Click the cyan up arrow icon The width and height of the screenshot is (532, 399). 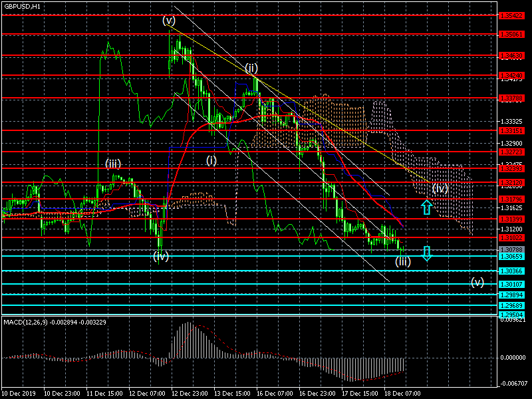[426, 207]
